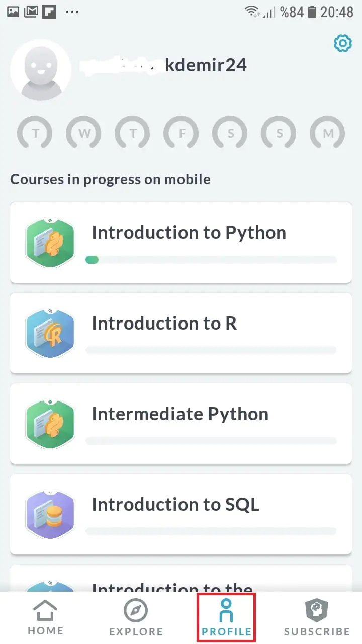Open the Subscribe tab
This screenshot has width=362, height=644.
pos(317,618)
